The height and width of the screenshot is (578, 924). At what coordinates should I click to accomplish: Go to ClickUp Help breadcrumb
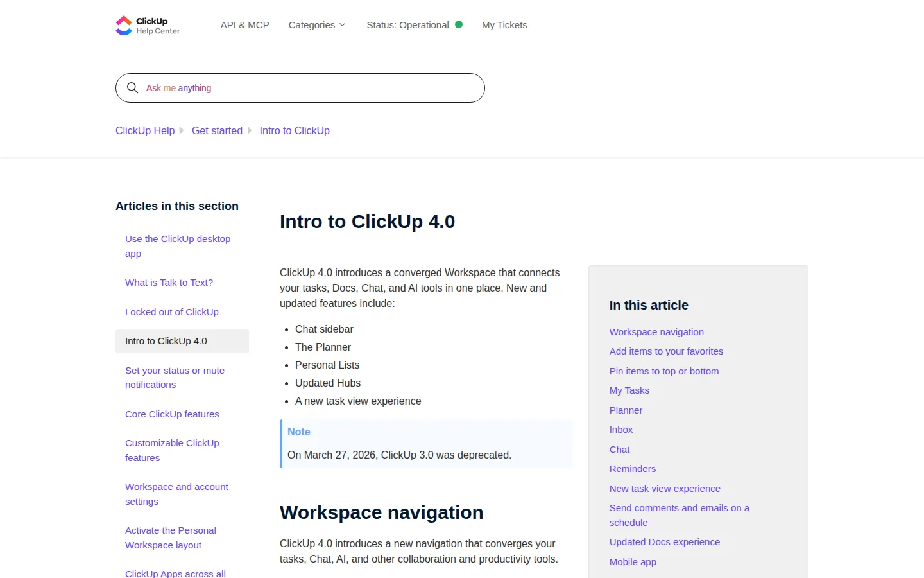(145, 130)
